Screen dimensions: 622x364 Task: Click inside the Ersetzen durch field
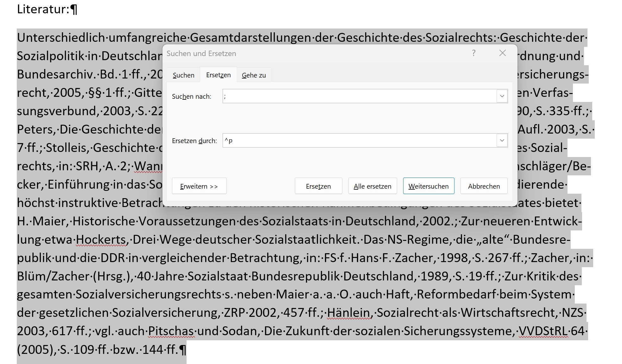(358, 141)
